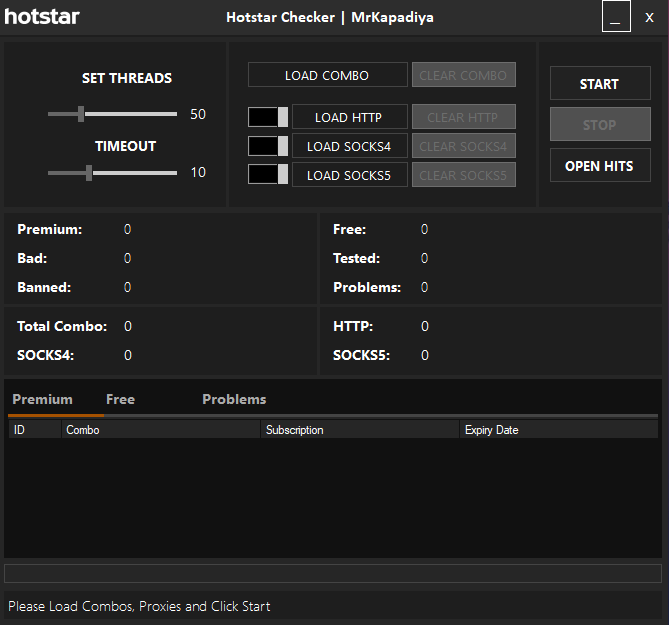Viewport: 669px width, 625px height.
Task: Load an HTTP proxy list
Action: click(x=349, y=117)
